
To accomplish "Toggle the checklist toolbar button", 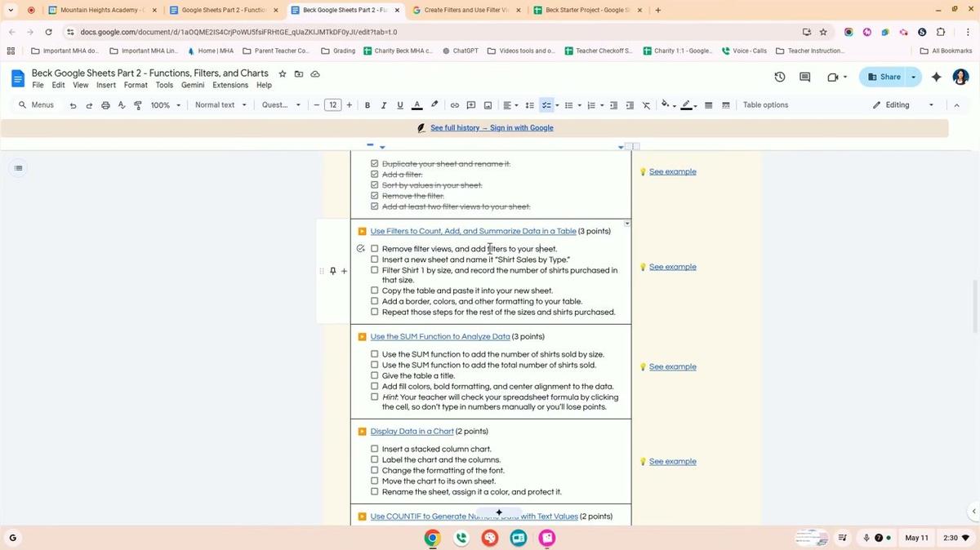I will pyautogui.click(x=545, y=105).
